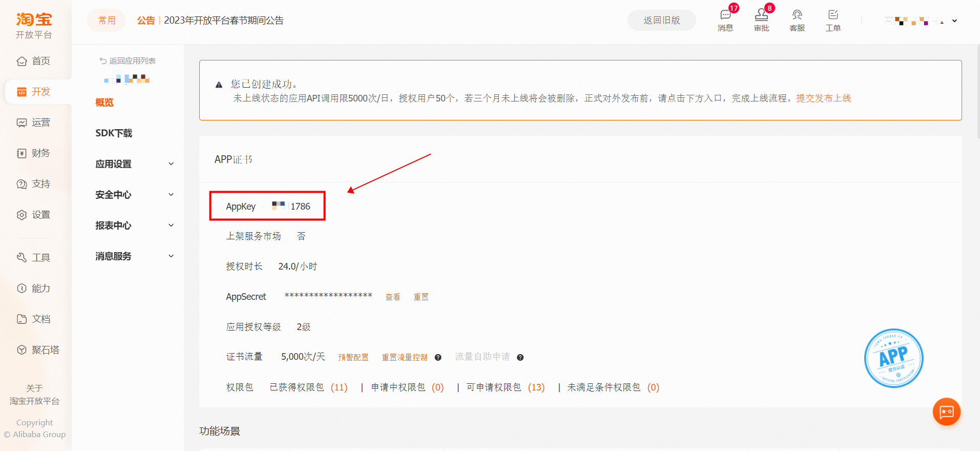980x451 pixels.
Task: Expand the 应用设置 menu
Action: 135,164
